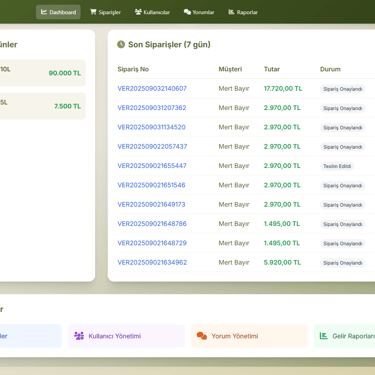Screen dimensions: 375x375
Task: Click the Dashboard chart icon in navbar
Action: click(x=44, y=12)
